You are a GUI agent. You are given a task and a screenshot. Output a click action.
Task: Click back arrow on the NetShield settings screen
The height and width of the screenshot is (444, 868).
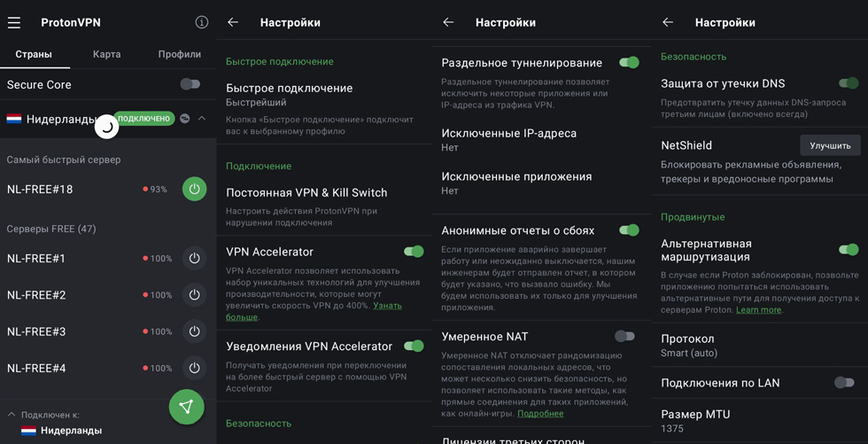[668, 22]
